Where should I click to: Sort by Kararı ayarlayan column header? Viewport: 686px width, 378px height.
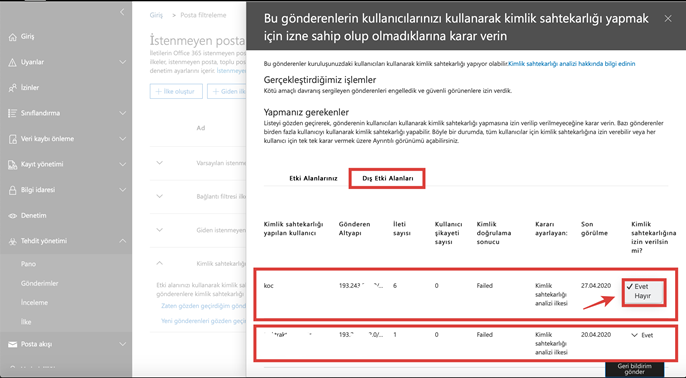pos(551,229)
